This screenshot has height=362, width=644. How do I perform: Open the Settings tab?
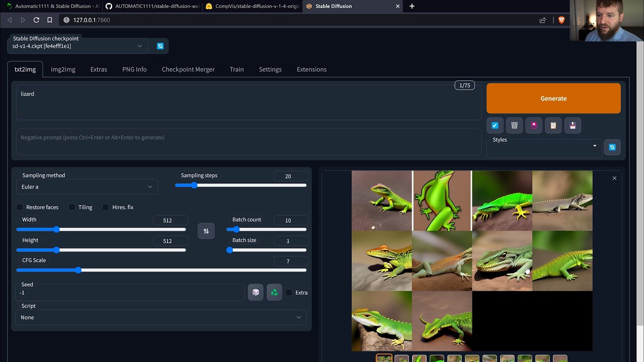click(x=270, y=69)
